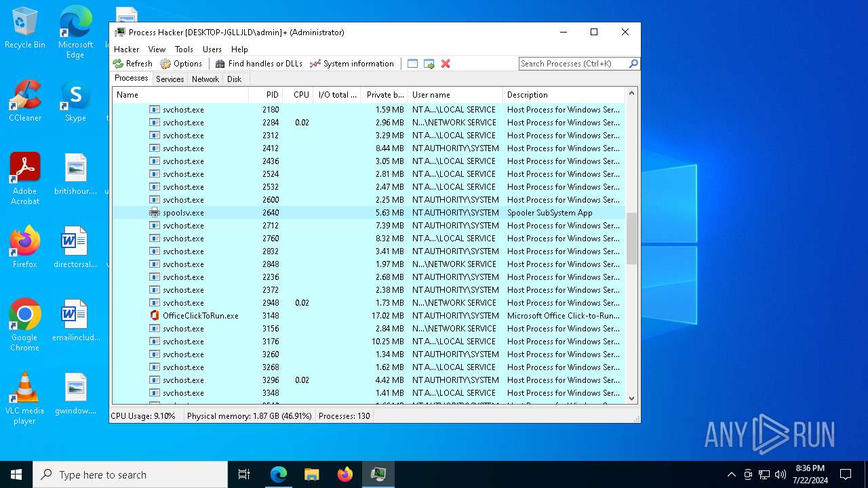Screen dimensions: 868x488
Task: Open the Help menu
Action: point(239,49)
